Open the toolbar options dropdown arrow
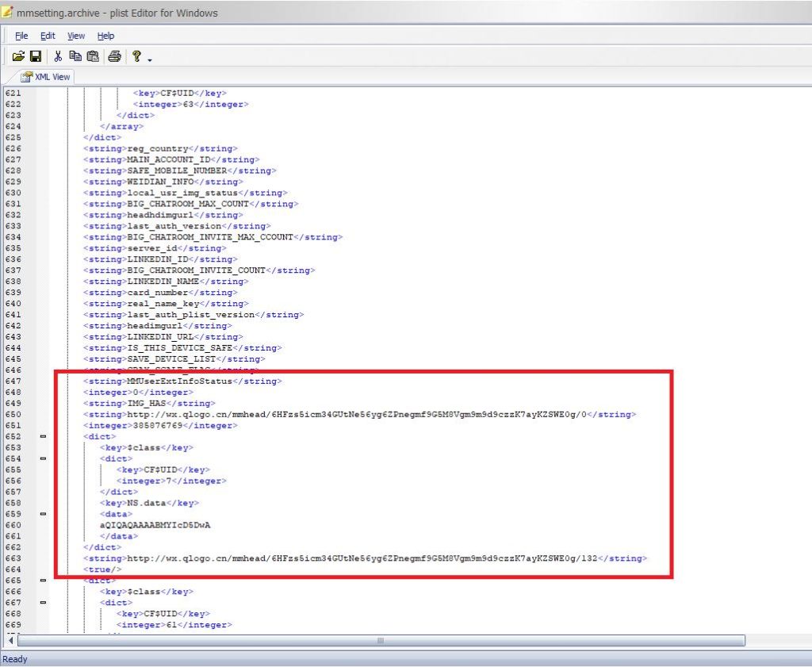The width and height of the screenshot is (812, 667). (150, 60)
